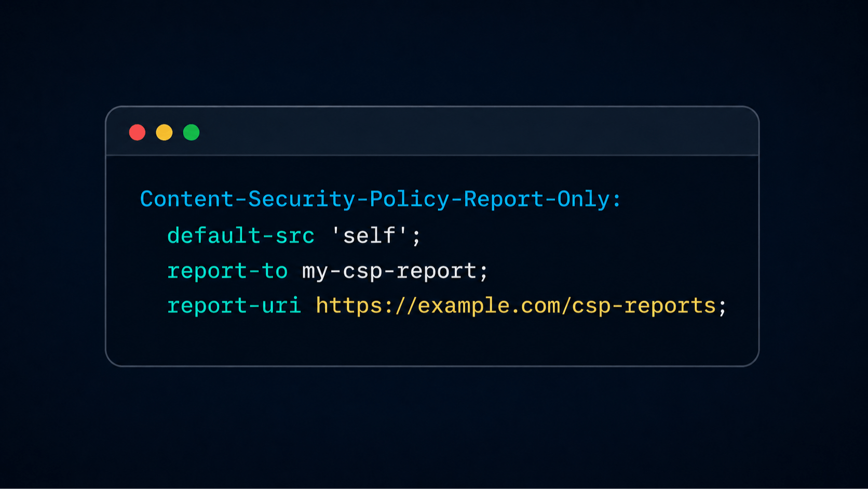Click the semicolon after my-csp-report
868x489 pixels.
coord(484,273)
